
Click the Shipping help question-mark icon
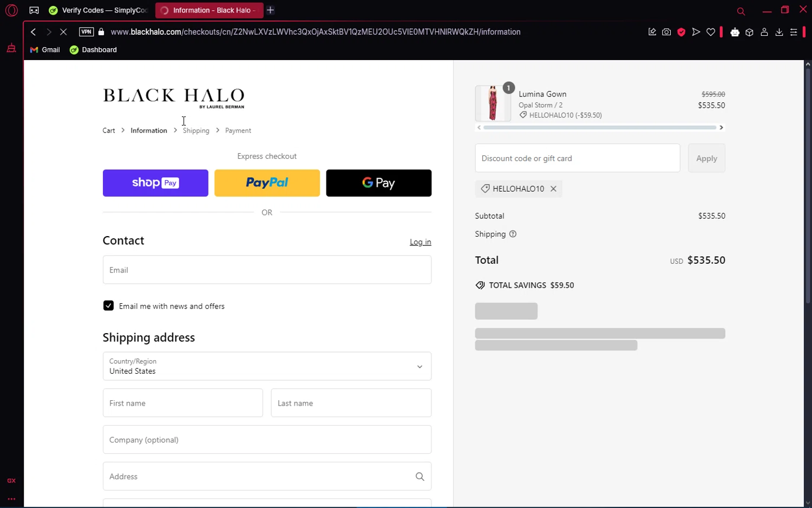click(513, 234)
